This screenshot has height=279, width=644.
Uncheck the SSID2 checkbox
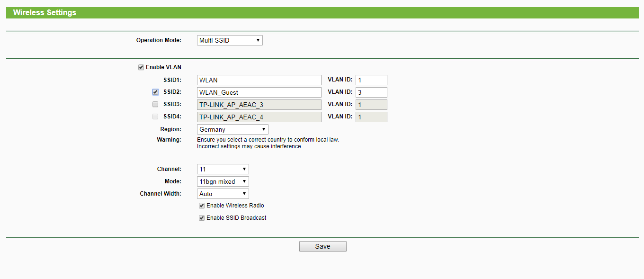point(155,92)
